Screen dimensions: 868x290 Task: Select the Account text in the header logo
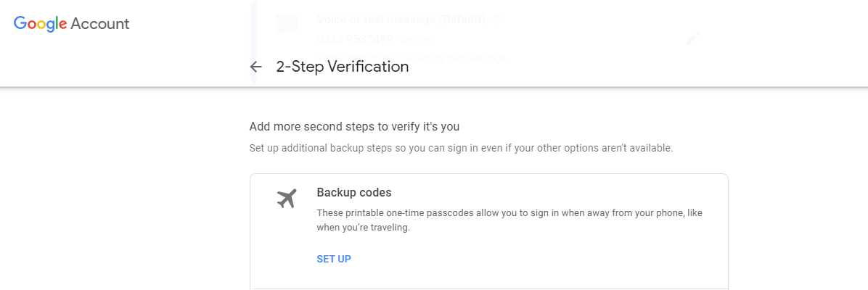(x=100, y=24)
